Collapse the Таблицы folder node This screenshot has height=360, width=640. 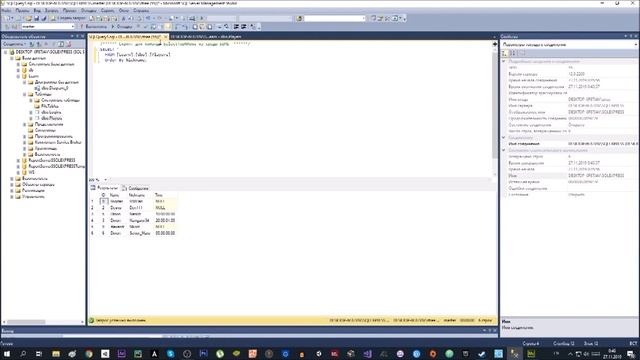pyautogui.click(x=24, y=94)
